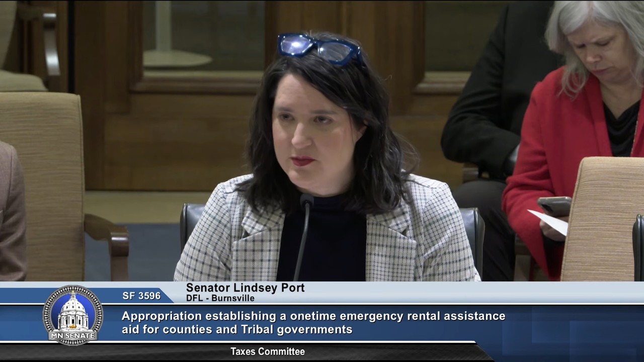Click the blue glasses on the speaker's head
Image resolution: width=644 pixels, height=362 pixels.
coord(320,49)
